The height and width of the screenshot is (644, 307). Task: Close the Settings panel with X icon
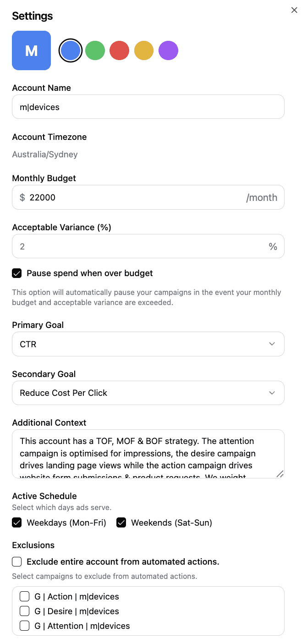click(x=294, y=10)
